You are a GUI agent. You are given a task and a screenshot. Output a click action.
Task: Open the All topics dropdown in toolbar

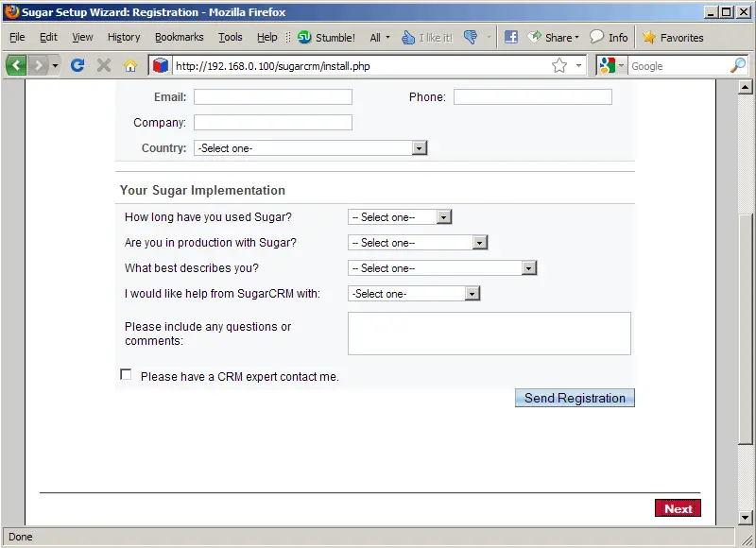[x=380, y=37]
